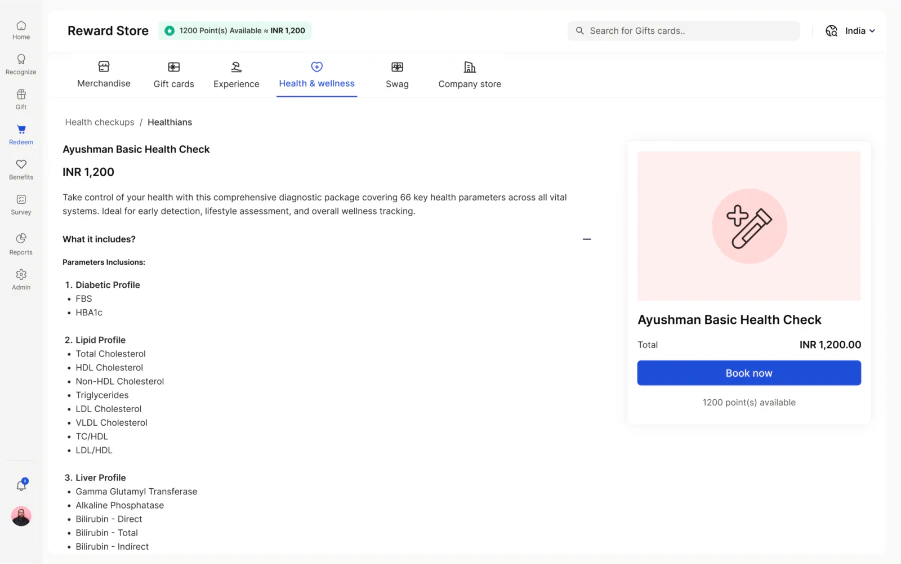The width and height of the screenshot is (901, 564).
Task: Switch to the Gift cards tab
Action: (174, 75)
